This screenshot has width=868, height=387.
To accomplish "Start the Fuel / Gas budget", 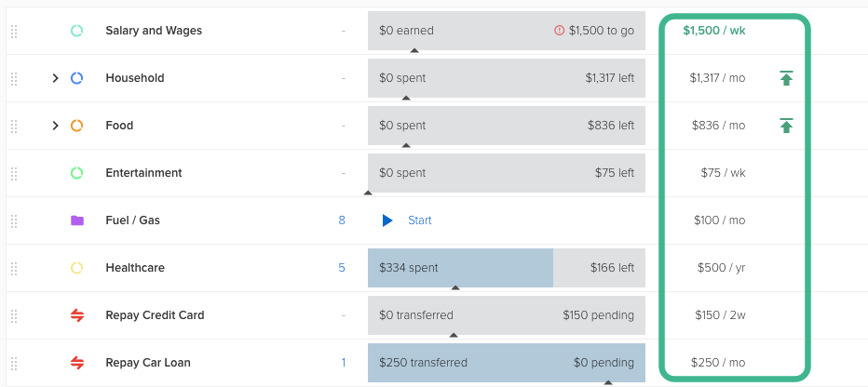I will (x=407, y=220).
